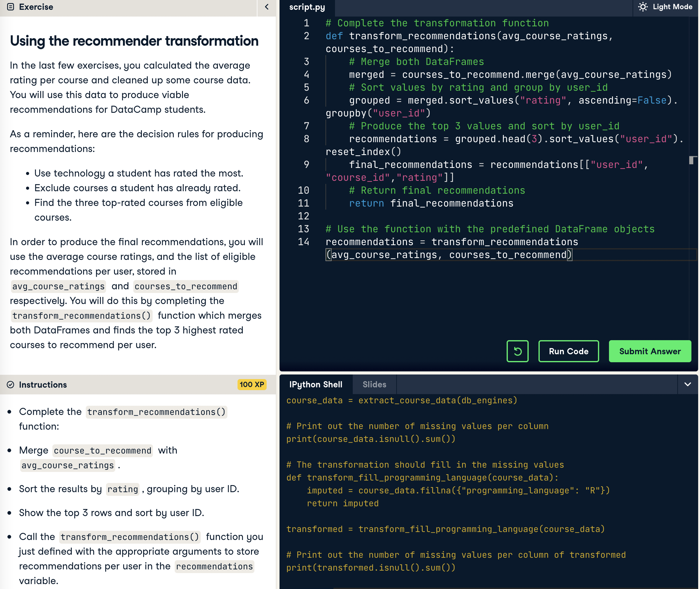
Task: Click the 100 XP badge
Action: 252,385
